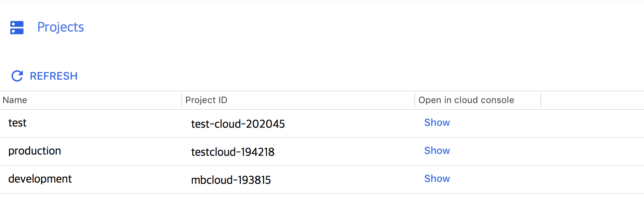The height and width of the screenshot is (221, 644).
Task: Click the Open in cloud console header
Action: click(x=466, y=100)
